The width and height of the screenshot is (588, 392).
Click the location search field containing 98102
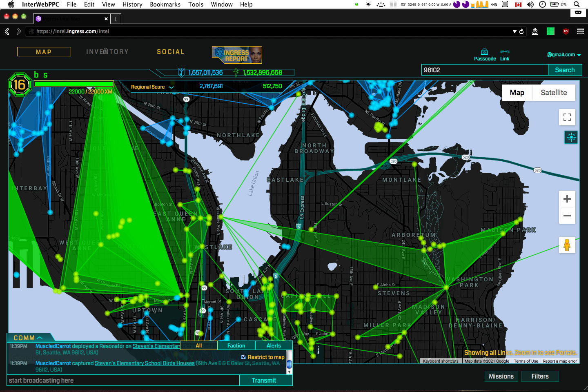coord(484,70)
